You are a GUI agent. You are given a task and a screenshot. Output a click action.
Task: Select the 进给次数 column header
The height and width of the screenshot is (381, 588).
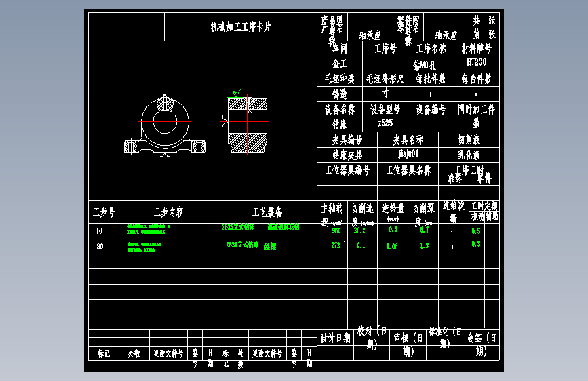(x=454, y=211)
